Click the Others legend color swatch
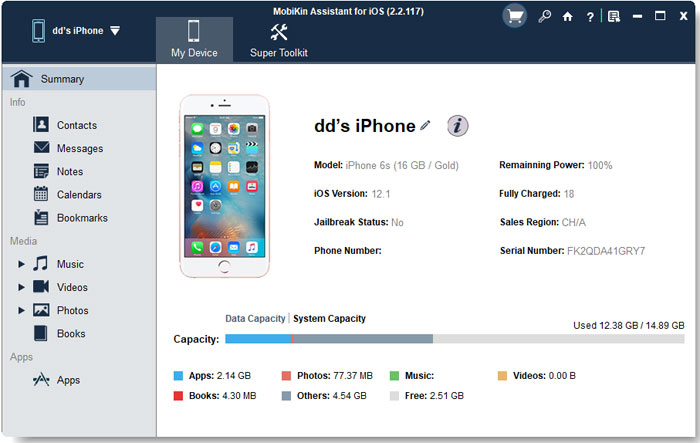Screen dimensions: 700x443 286,396
